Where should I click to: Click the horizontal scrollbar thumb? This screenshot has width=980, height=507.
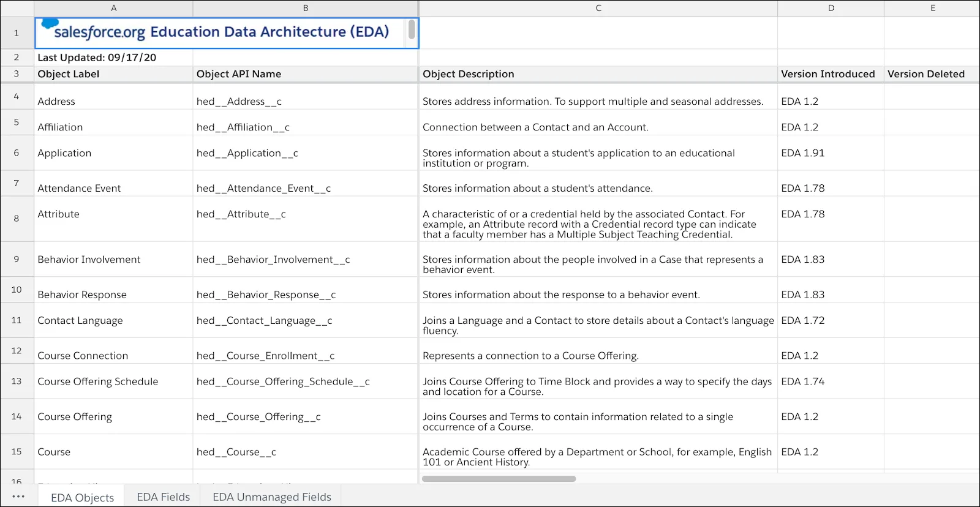click(499, 479)
